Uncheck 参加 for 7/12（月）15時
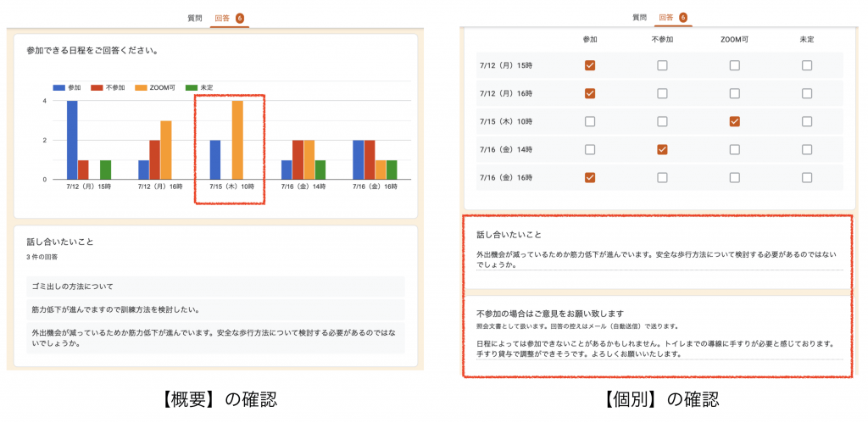Image resolution: width=868 pixels, height=423 pixels. click(x=590, y=65)
